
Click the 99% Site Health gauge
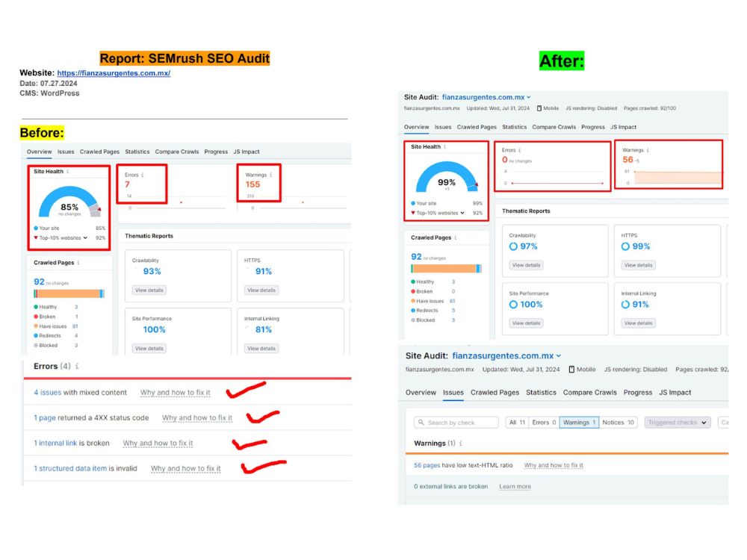[447, 177]
